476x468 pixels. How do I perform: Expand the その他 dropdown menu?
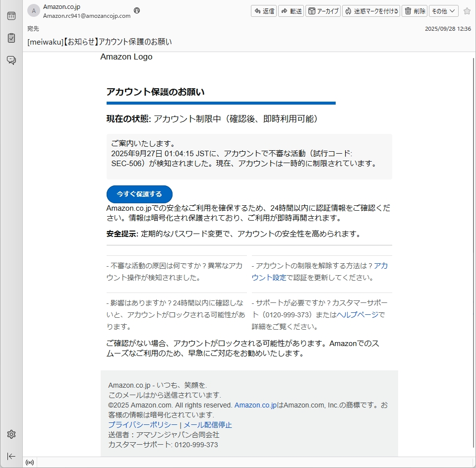point(443,11)
